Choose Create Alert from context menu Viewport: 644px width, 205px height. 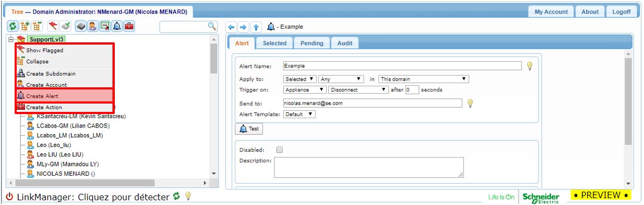coord(64,96)
